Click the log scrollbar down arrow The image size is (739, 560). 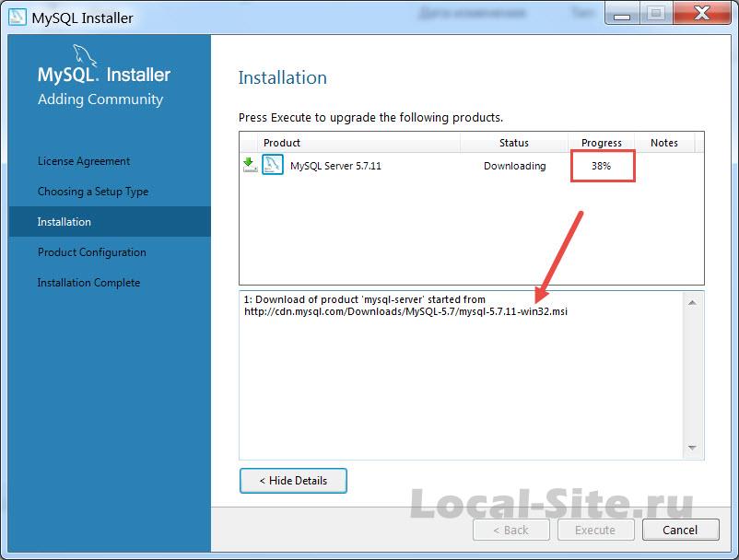coord(692,448)
